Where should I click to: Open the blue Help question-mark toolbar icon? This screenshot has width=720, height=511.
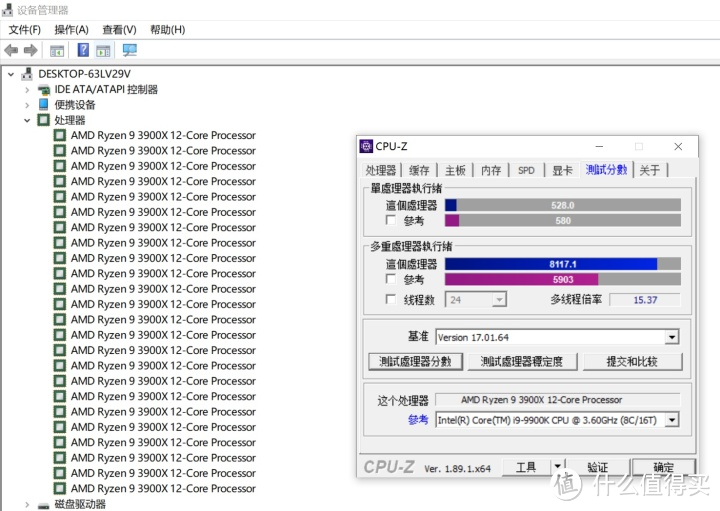[83, 50]
